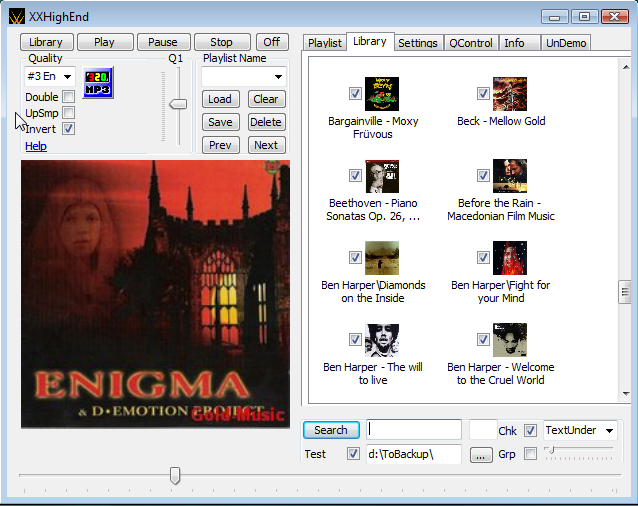This screenshot has width=638, height=506.
Task: Clear the current playlist
Action: click(x=267, y=99)
